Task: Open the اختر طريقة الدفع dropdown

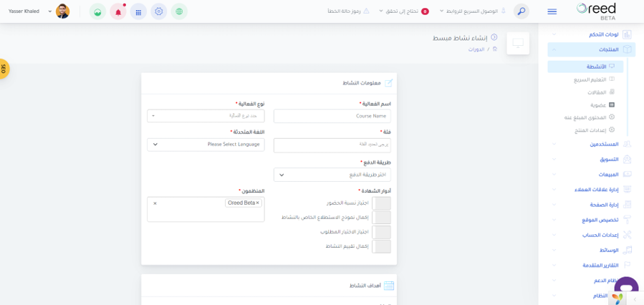Action: 332,175
